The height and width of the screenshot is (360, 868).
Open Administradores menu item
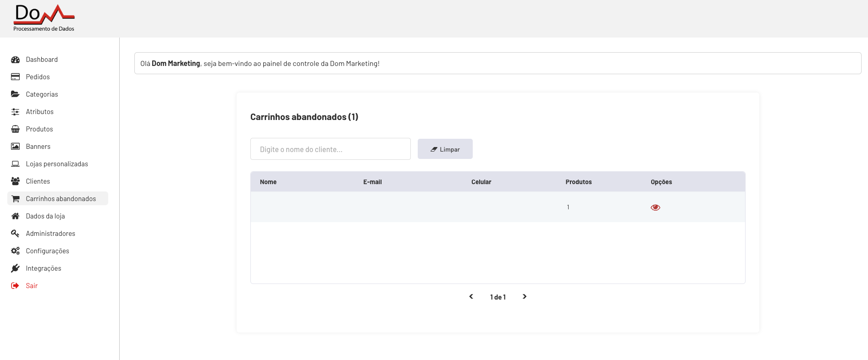pyautogui.click(x=50, y=234)
